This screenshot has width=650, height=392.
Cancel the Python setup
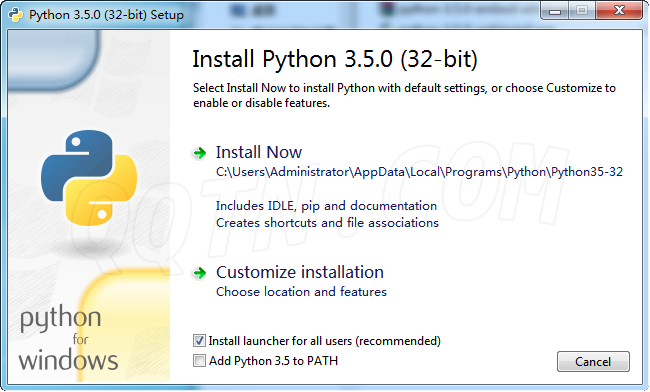coord(593,361)
